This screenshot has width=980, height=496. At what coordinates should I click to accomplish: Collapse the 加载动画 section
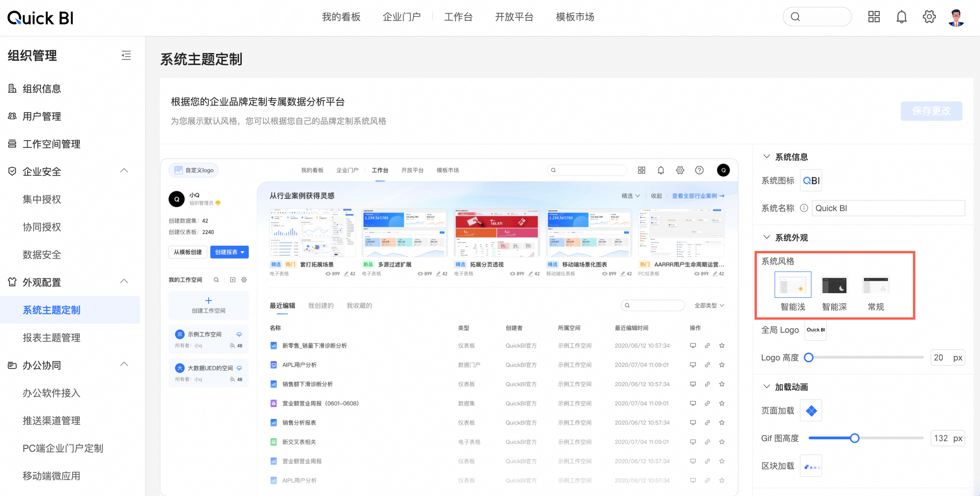pos(766,387)
